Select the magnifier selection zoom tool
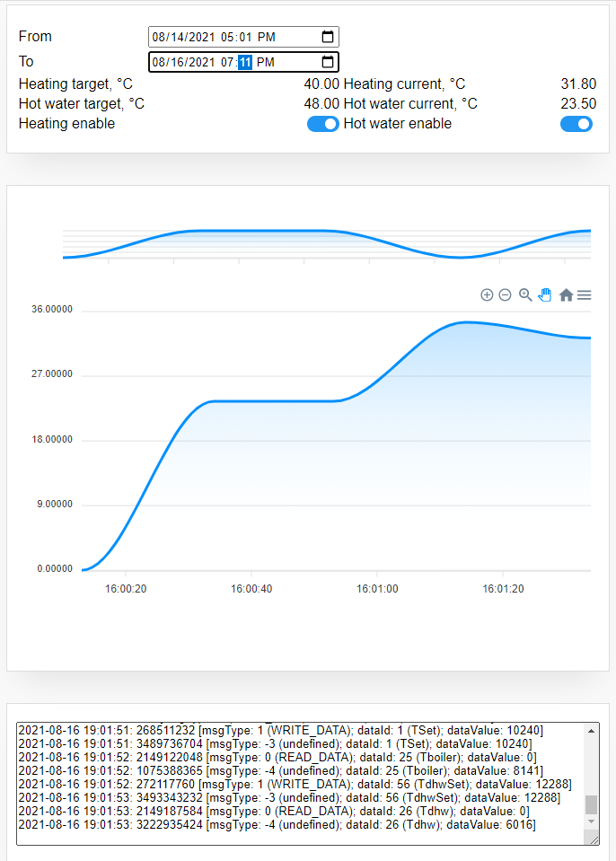The width and height of the screenshot is (616, 861). [x=525, y=294]
